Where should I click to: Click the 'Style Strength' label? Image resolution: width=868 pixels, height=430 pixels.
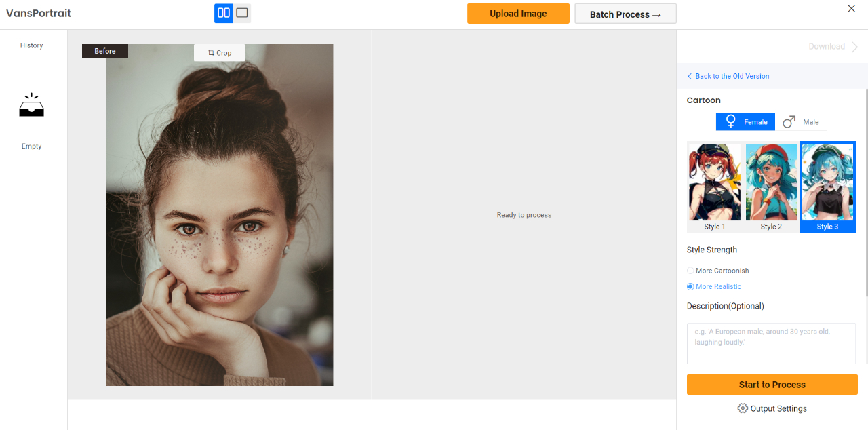tap(712, 250)
